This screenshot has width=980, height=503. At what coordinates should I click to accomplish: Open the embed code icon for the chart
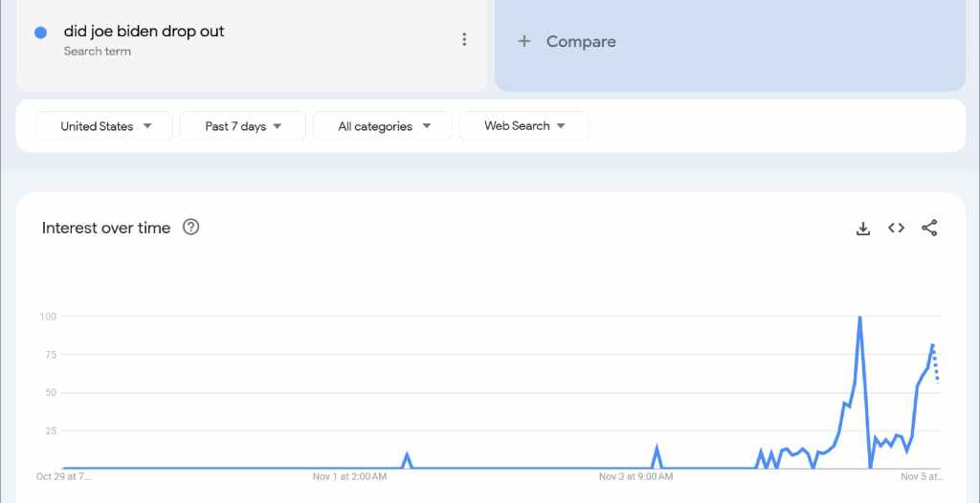[x=896, y=228]
